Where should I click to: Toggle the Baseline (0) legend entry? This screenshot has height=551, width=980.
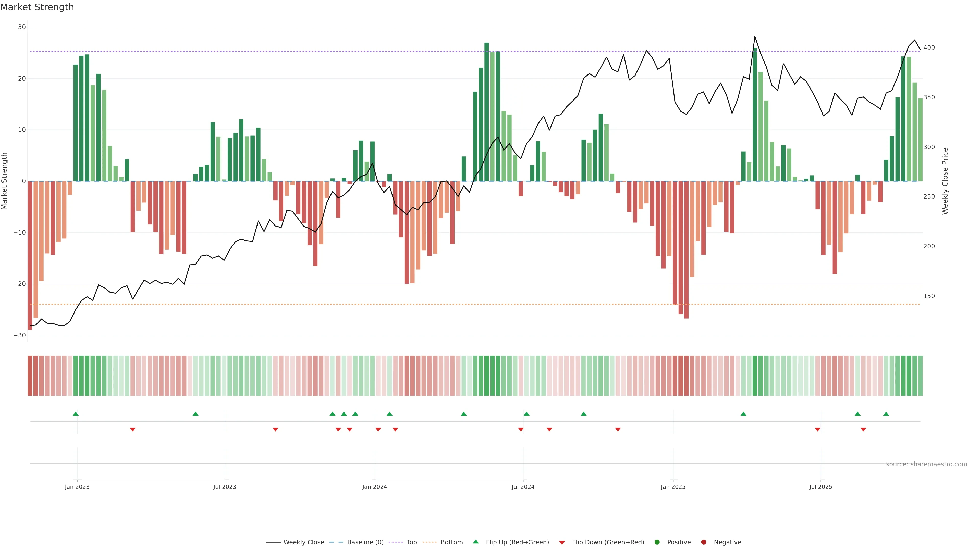click(x=365, y=542)
